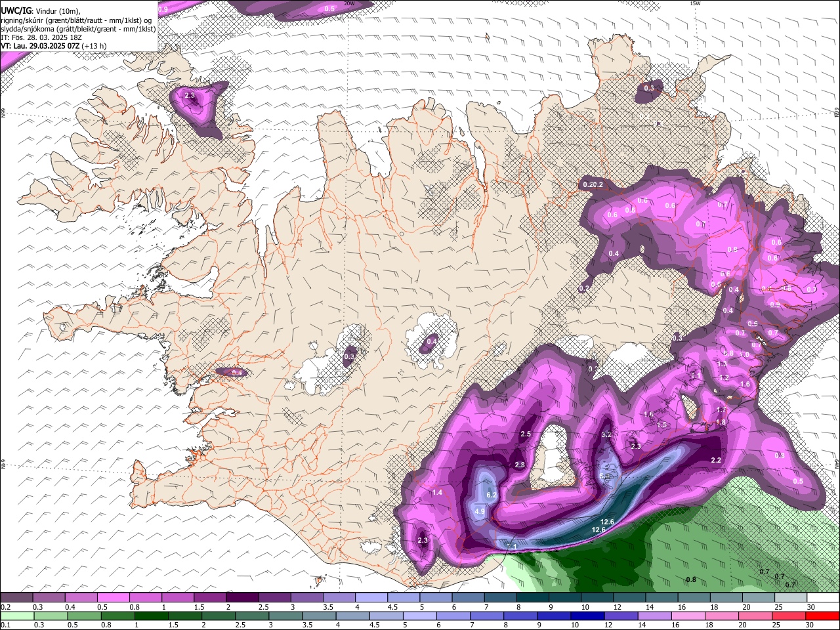Image resolution: width=840 pixels, height=630 pixels.
Task: Pick the snow scale swatch between 4 and 4.5
Action: pos(371,597)
